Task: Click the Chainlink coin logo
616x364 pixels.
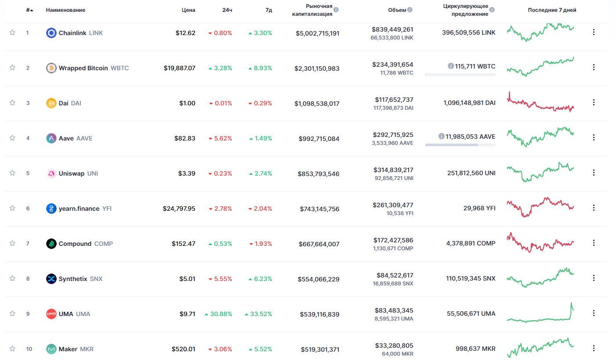Action: tap(51, 33)
